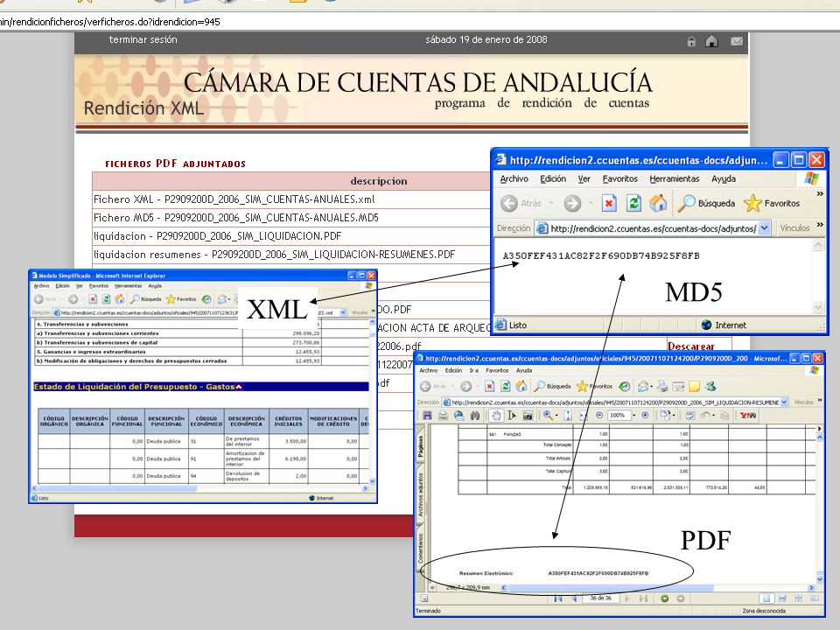Open the address dropdown in the PDF window
The height and width of the screenshot is (630, 840).
[x=784, y=402]
